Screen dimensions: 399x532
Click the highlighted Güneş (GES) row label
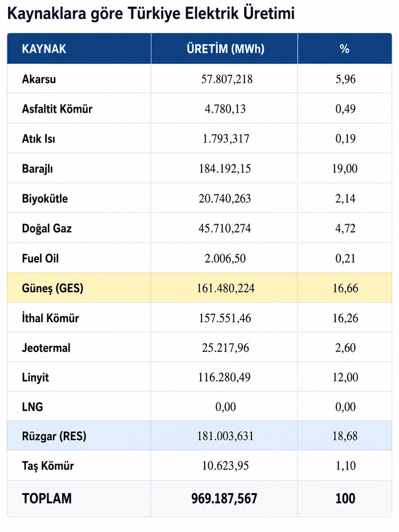(x=53, y=288)
